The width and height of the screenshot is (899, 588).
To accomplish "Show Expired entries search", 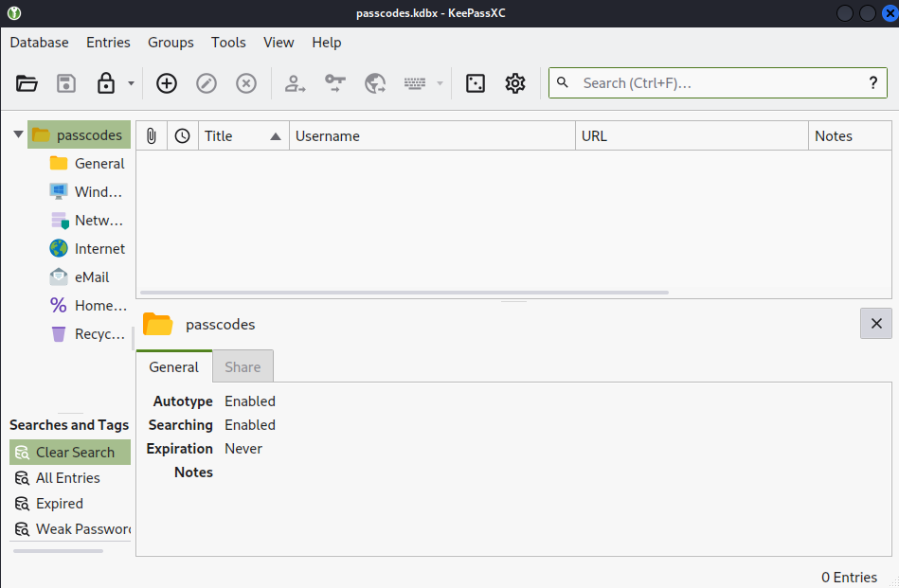I will [x=70, y=504].
